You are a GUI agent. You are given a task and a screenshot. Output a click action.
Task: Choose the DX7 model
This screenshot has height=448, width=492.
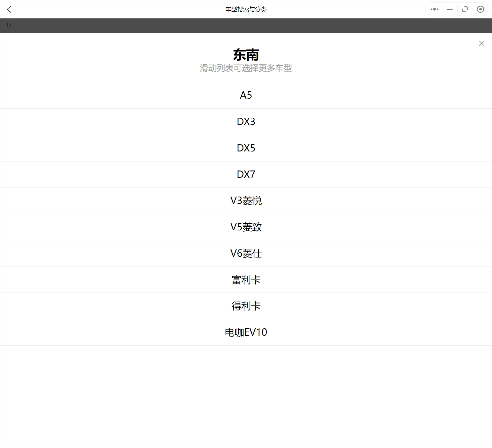(246, 174)
